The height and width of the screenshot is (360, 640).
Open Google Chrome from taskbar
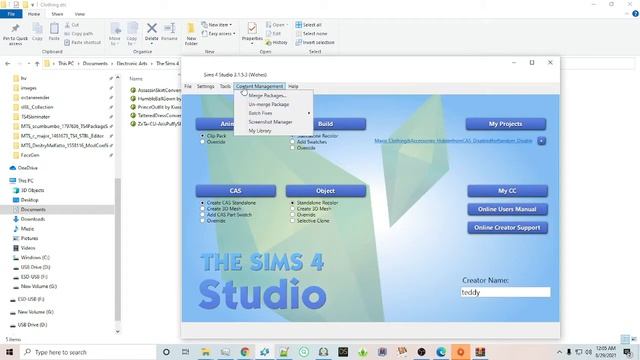245,352
